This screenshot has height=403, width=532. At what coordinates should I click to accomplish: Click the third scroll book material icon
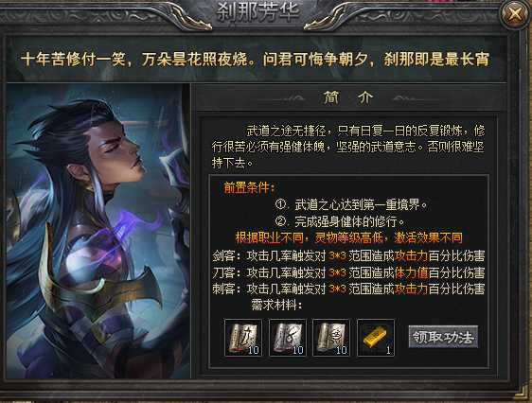pyautogui.click(x=331, y=338)
